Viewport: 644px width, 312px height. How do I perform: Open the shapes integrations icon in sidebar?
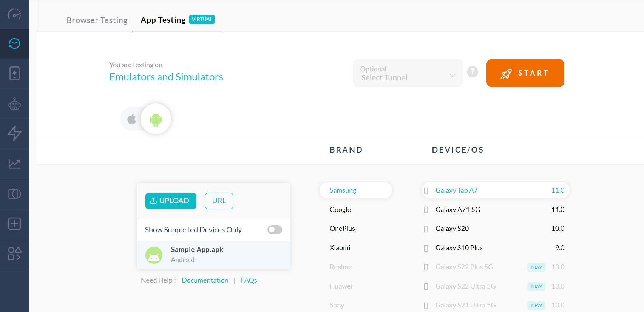(14, 254)
